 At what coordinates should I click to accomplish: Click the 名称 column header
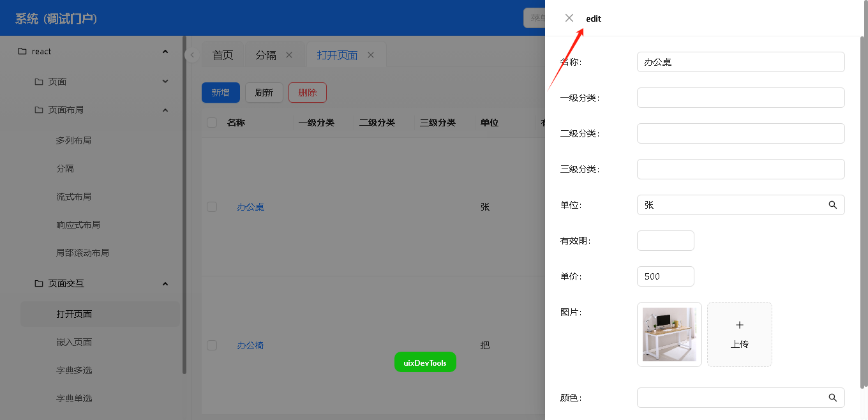tap(236, 123)
